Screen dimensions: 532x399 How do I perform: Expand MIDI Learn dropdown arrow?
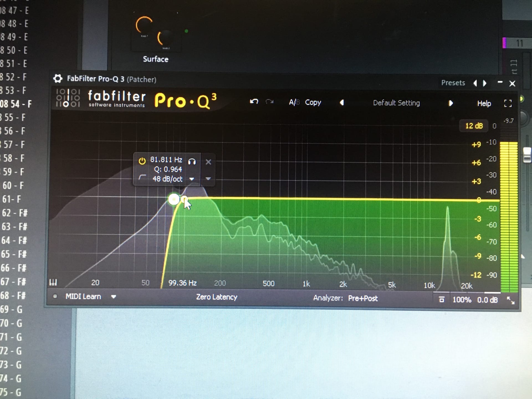click(113, 296)
